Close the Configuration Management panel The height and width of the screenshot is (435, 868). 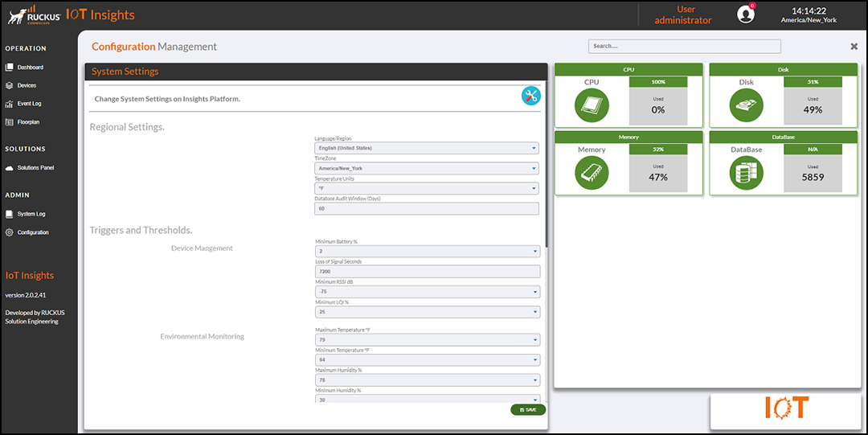coord(854,47)
